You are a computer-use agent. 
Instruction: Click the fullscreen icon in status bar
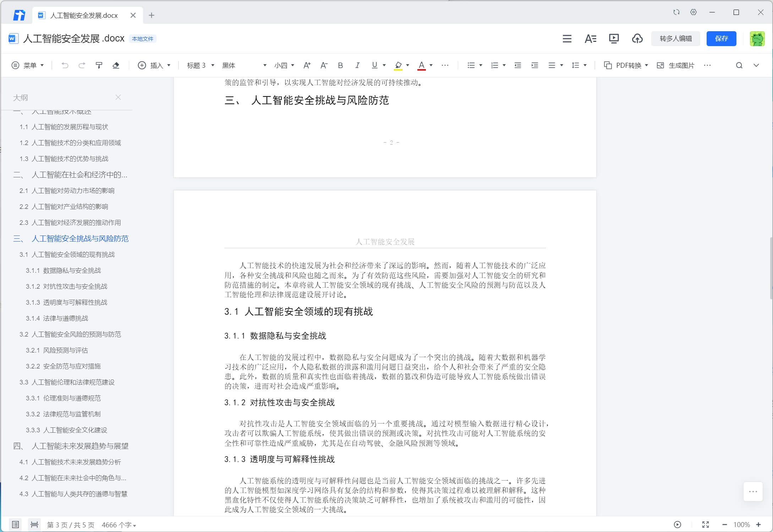tap(705, 525)
